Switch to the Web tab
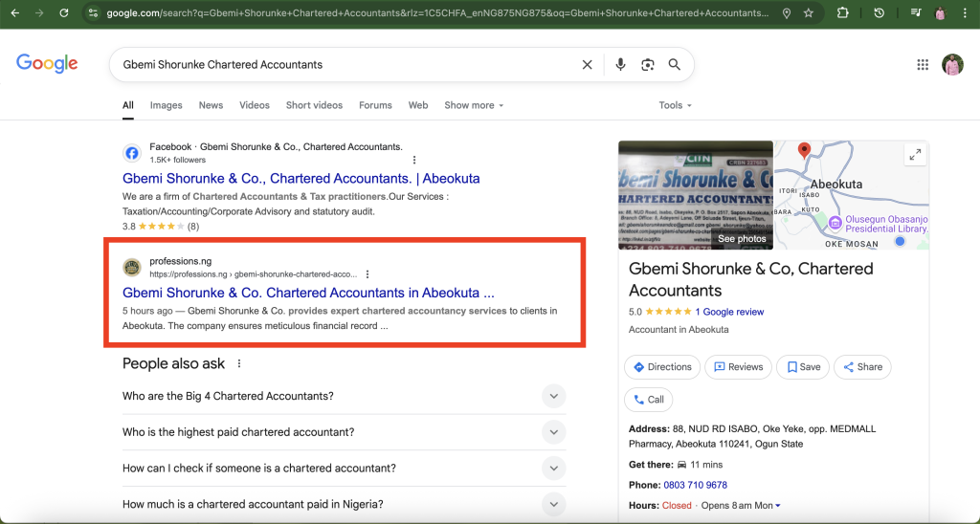The height and width of the screenshot is (524, 980). click(418, 105)
